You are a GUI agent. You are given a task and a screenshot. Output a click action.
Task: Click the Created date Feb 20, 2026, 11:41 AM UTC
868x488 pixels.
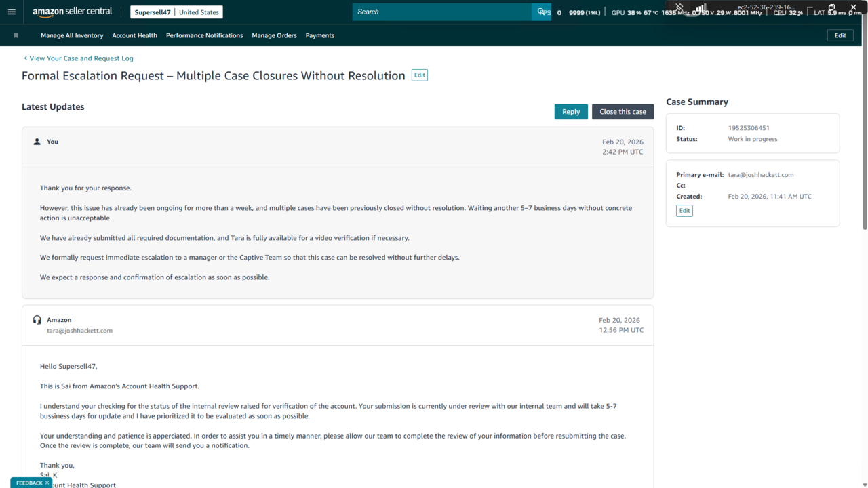click(x=770, y=197)
